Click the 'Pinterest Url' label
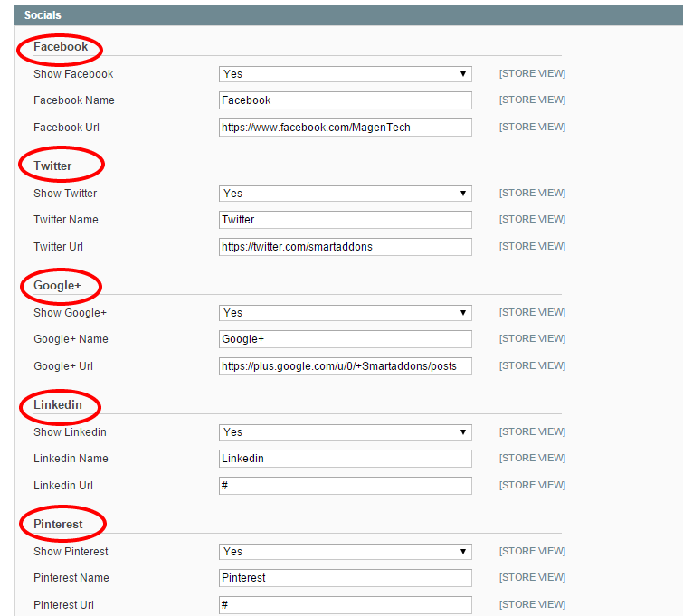This screenshot has width=683, height=616. click(63, 604)
